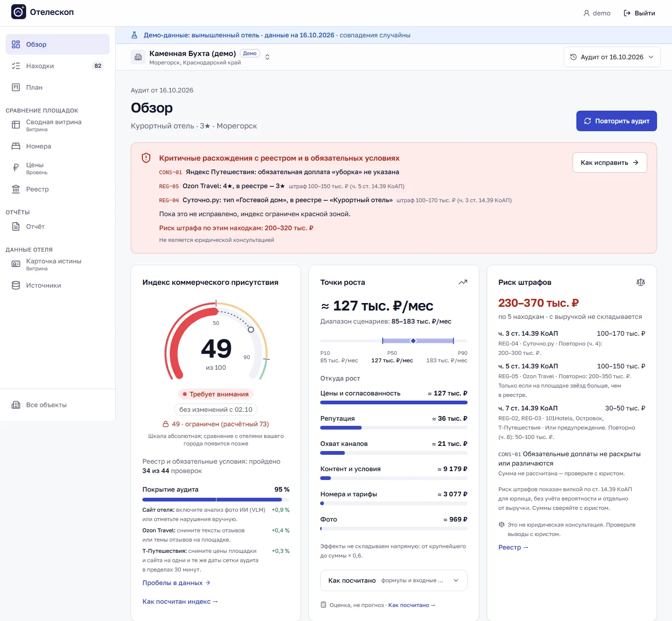Open Обзор in the sidebar
This screenshot has height=621, width=672.
(57, 44)
